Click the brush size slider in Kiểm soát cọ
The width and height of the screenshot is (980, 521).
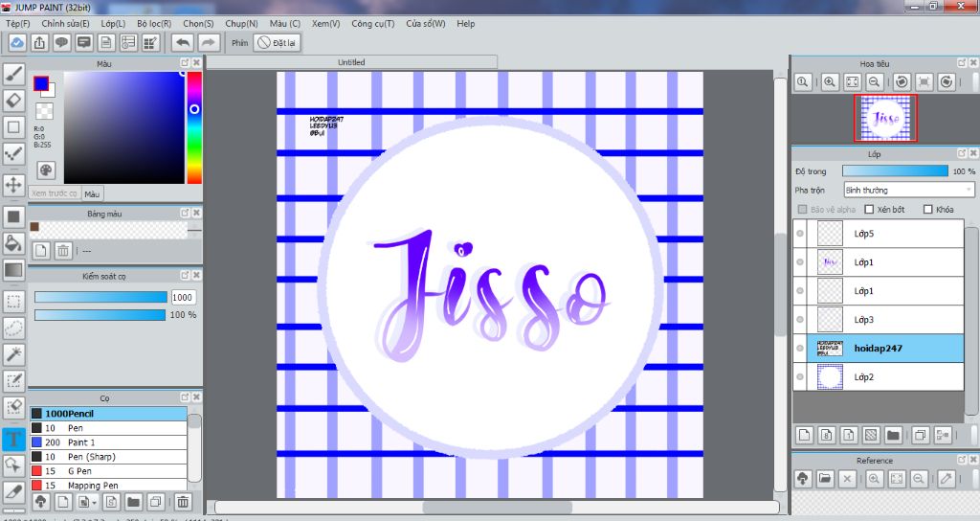point(100,297)
